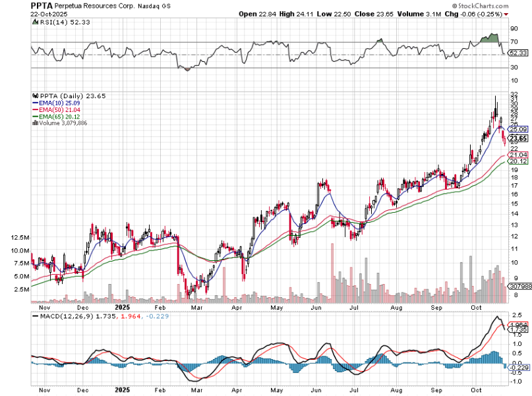The image size is (532, 396).
Task: Click the Mar label under price chart
Action: pos(197,308)
